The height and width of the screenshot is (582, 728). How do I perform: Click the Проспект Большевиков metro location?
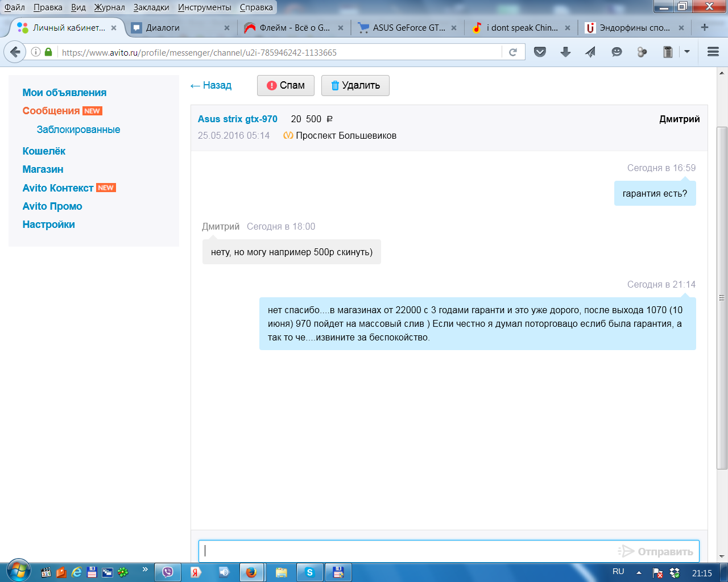346,135
